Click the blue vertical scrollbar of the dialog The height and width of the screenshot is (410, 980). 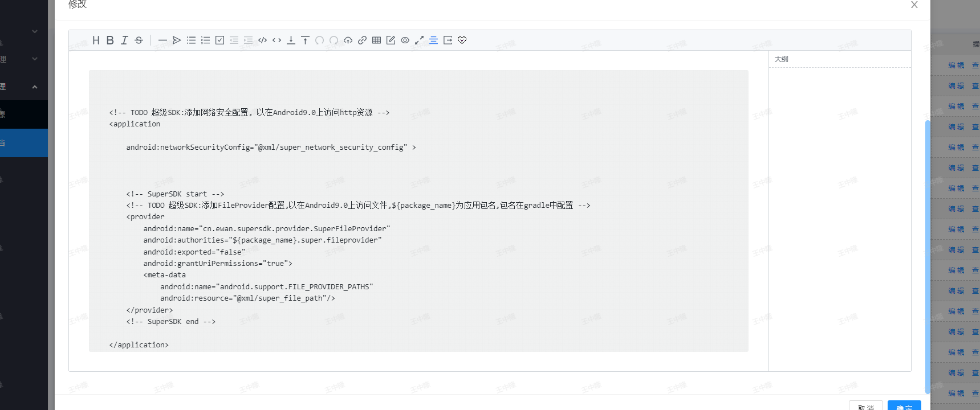(x=927, y=256)
